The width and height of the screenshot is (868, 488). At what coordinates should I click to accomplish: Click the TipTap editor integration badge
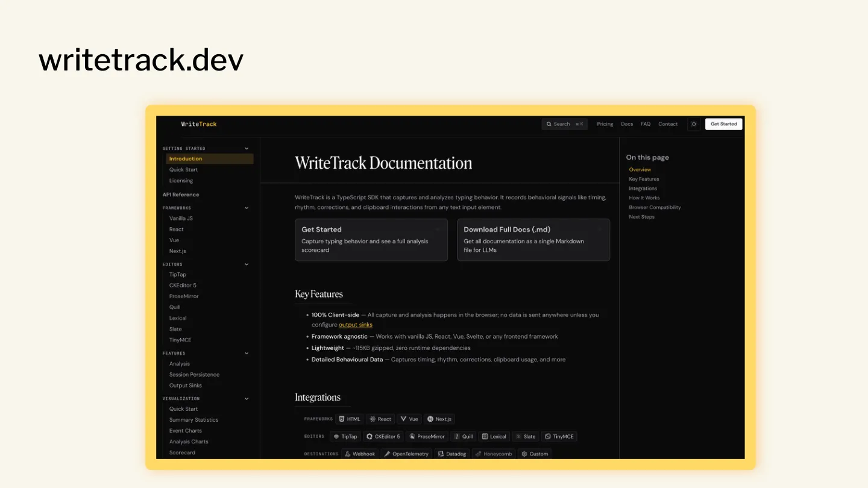tap(345, 437)
